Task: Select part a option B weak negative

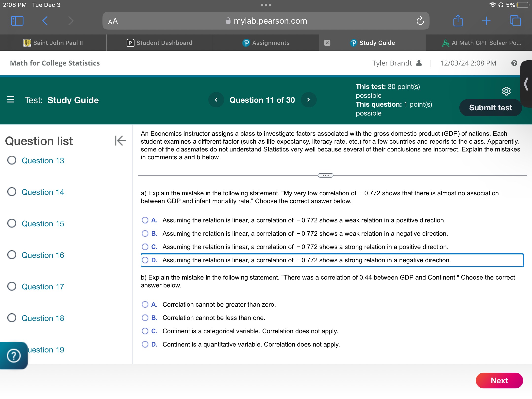Action: point(145,233)
